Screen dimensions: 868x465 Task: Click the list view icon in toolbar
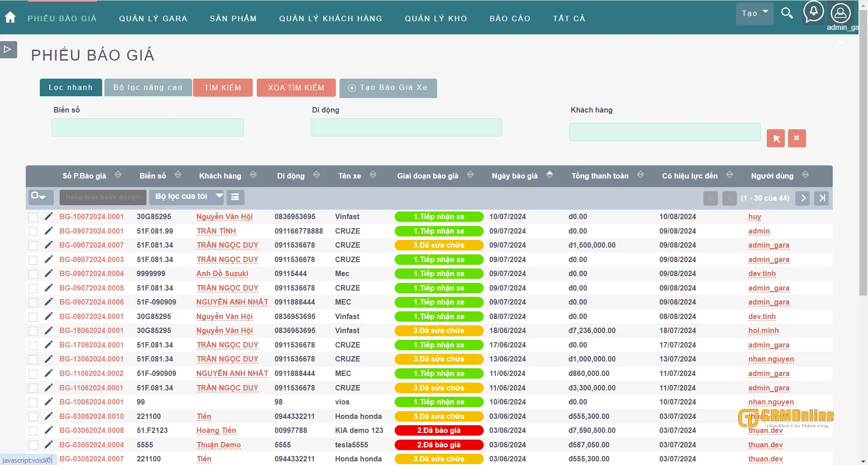pyautogui.click(x=235, y=197)
